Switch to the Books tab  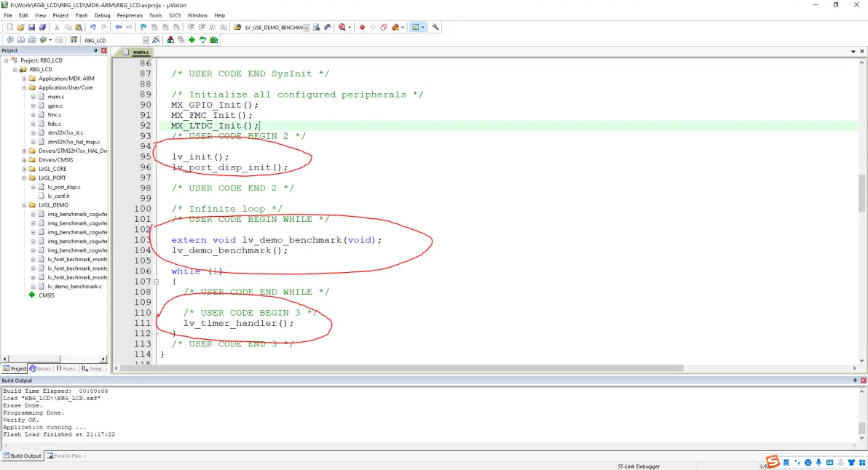41,369
